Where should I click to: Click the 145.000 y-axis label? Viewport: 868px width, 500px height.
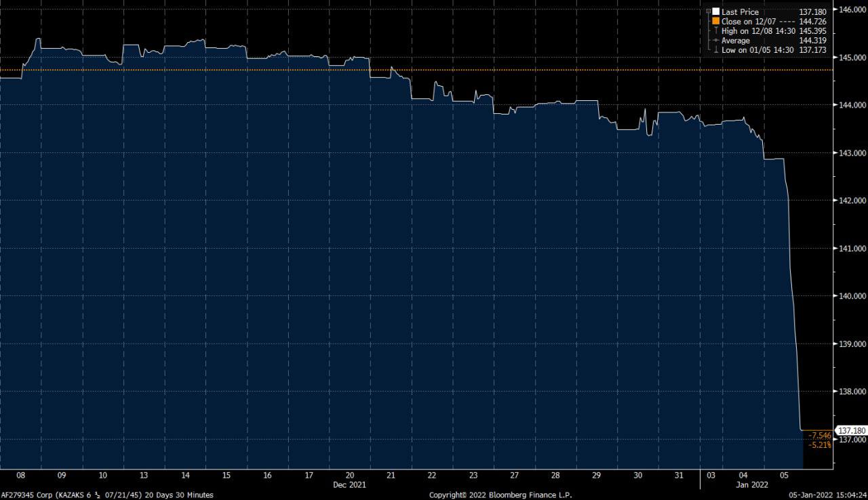pos(852,58)
